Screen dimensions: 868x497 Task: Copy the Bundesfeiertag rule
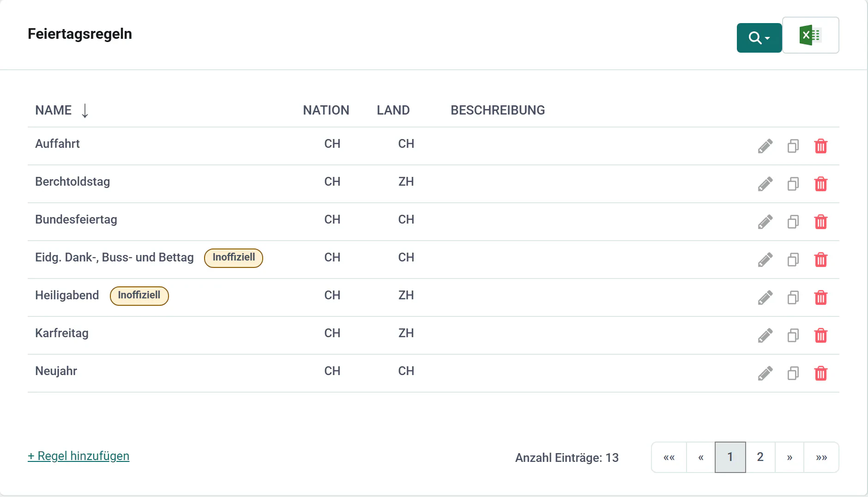[x=793, y=222]
